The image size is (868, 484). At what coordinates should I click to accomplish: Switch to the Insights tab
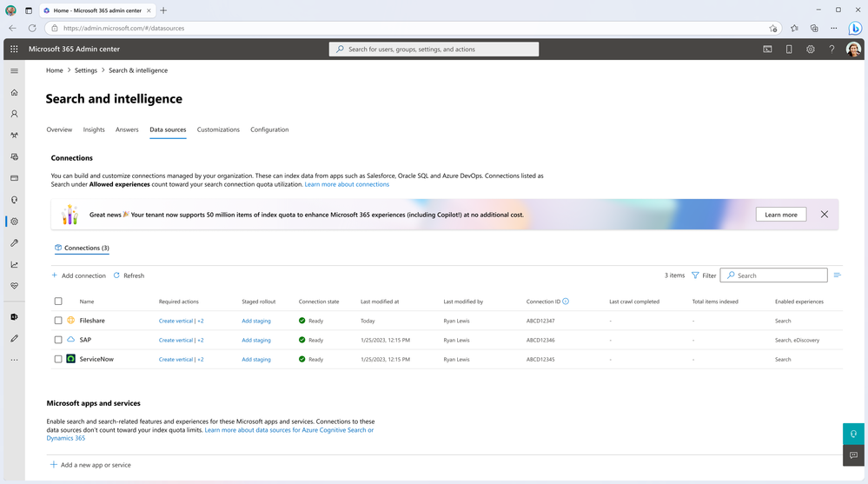click(94, 129)
